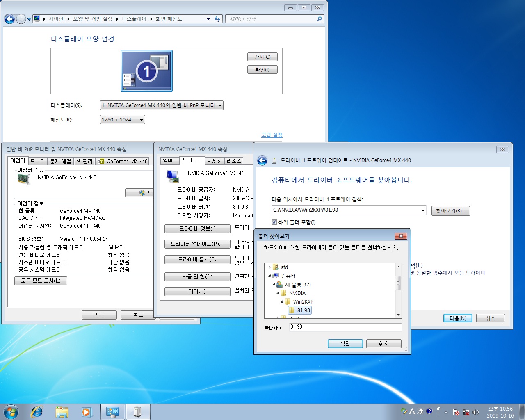Click the IME help question-mark icon
This screenshot has height=420, width=525.
point(429,411)
